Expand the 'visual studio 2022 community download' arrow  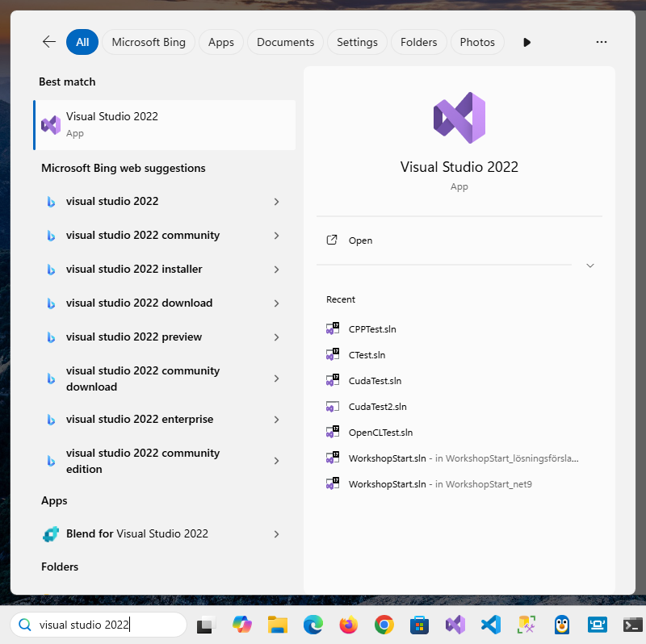pyautogui.click(x=277, y=378)
